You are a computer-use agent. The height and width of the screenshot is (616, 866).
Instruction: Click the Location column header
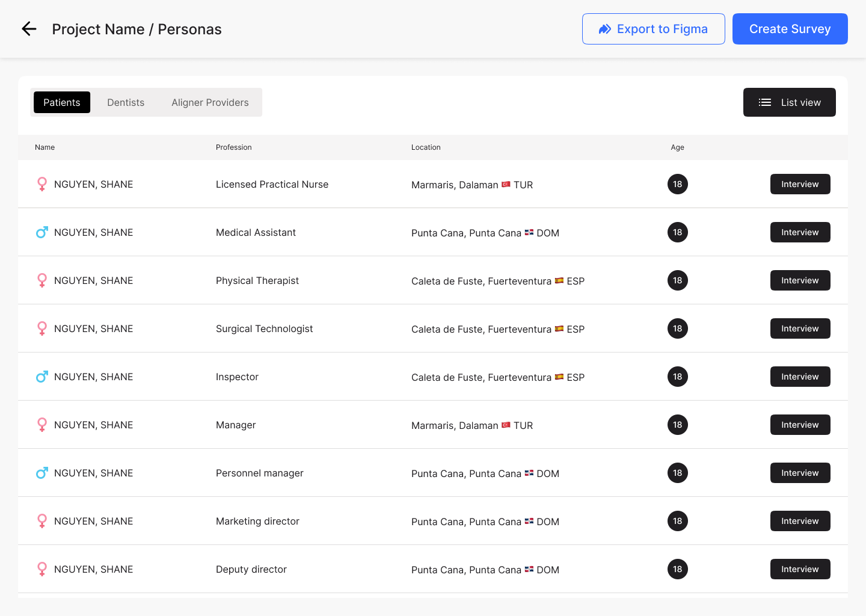click(426, 147)
